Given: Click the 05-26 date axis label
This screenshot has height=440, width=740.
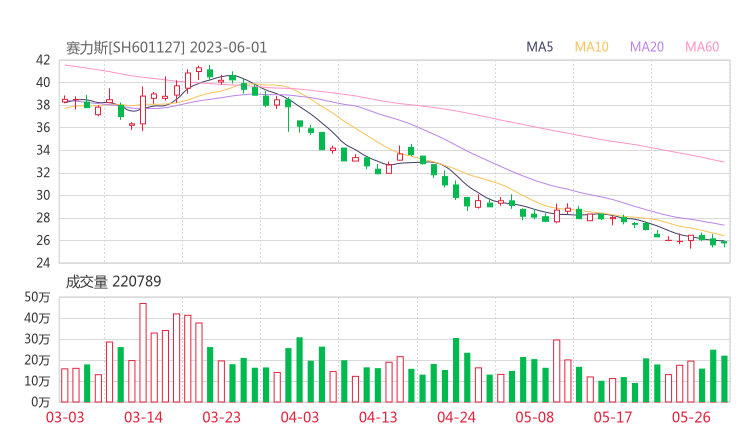Looking at the screenshot, I should [691, 417].
